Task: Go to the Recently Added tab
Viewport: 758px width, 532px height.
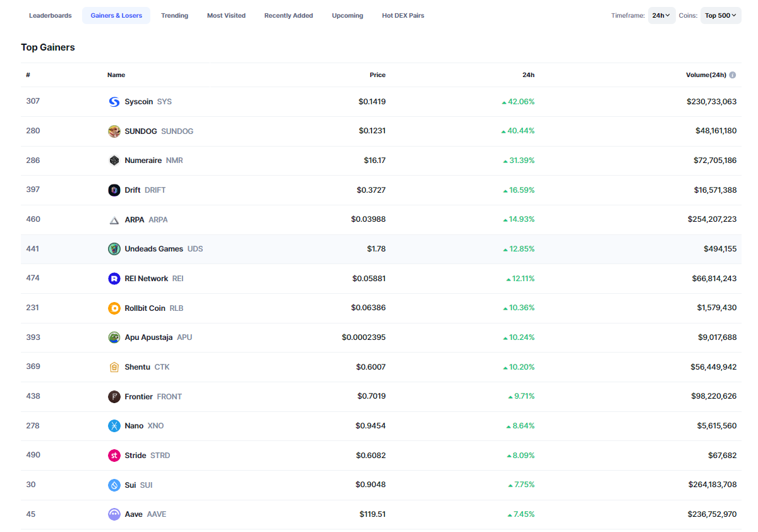Action: click(x=289, y=16)
